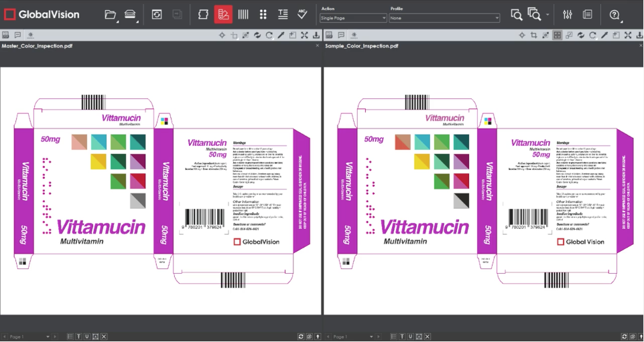Close the Master_Color_Inspection.pdf panel
644x342 pixels.
click(x=317, y=46)
